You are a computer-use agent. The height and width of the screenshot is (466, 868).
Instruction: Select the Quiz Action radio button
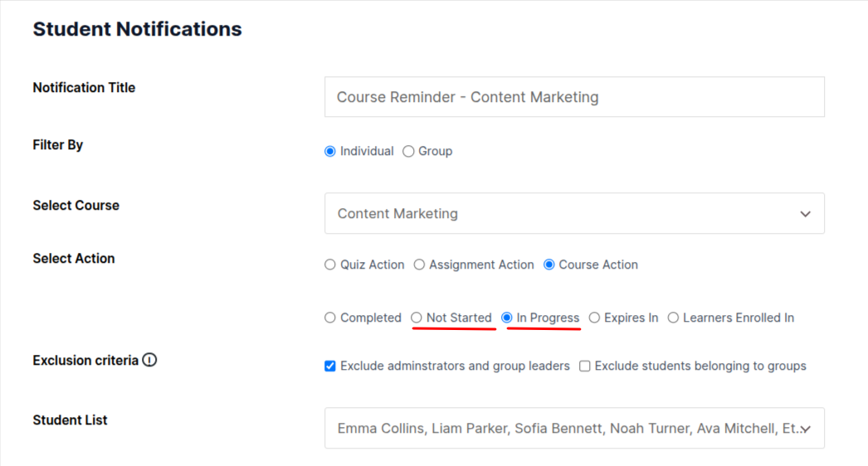click(x=330, y=265)
